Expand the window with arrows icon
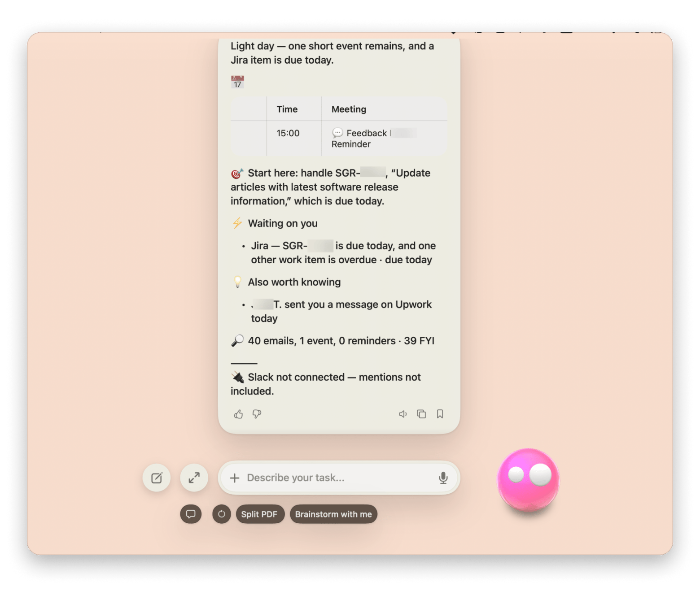Viewport: 700px width, 591px height. click(x=194, y=478)
